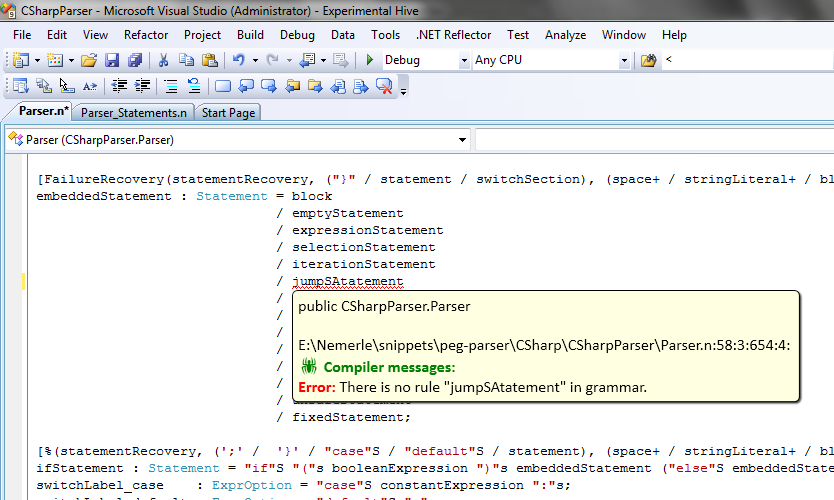Open the Parser (CSharpParser.Parser) type dropdown

point(238,139)
